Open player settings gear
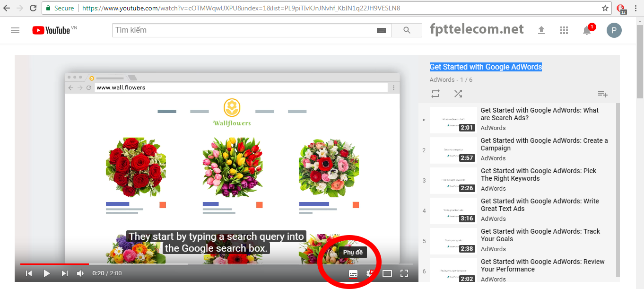This screenshot has height=289, width=644. pos(370,273)
